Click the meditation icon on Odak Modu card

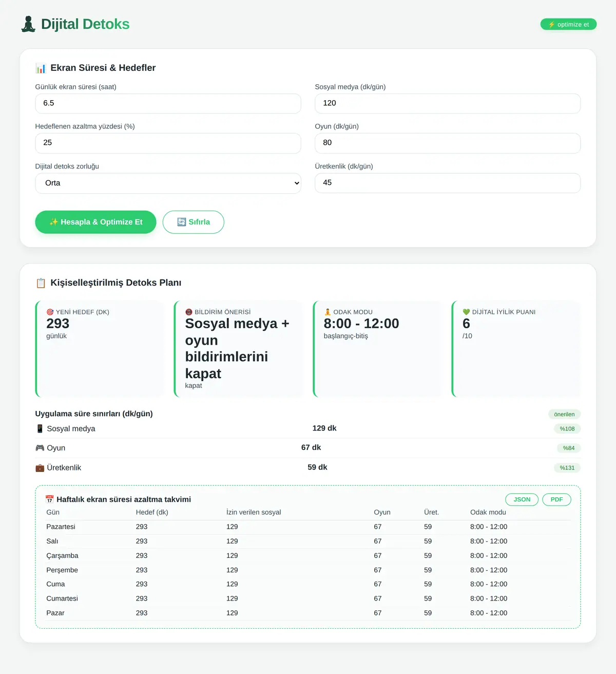327,312
